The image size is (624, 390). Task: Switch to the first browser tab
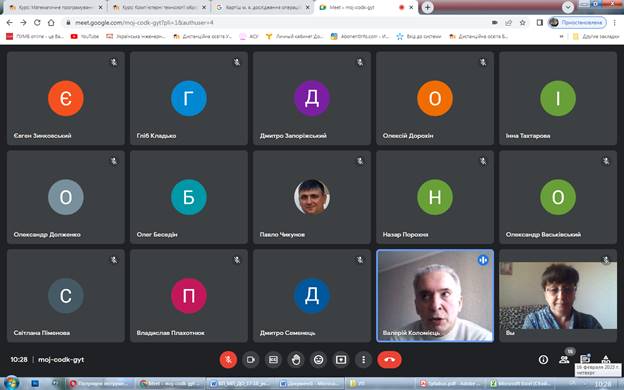(56, 8)
